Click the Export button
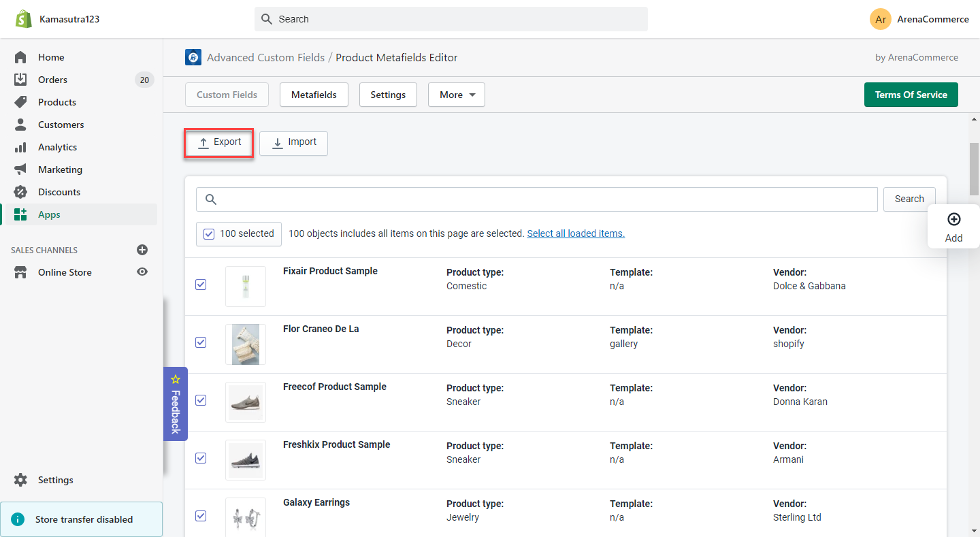 [219, 142]
